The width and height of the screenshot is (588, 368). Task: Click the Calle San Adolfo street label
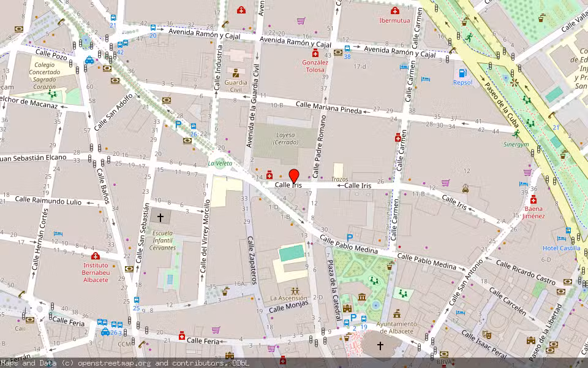coord(114,112)
